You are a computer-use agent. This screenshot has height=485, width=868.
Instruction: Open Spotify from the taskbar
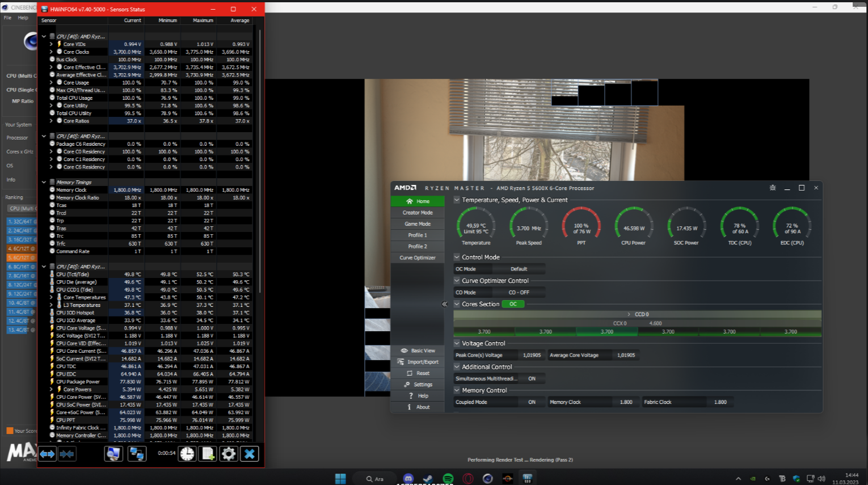448,478
